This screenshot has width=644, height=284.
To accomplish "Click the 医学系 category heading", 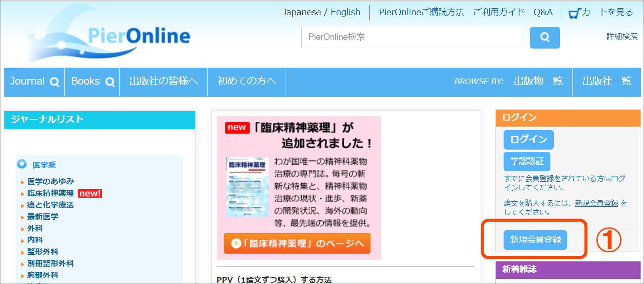I will [x=44, y=165].
